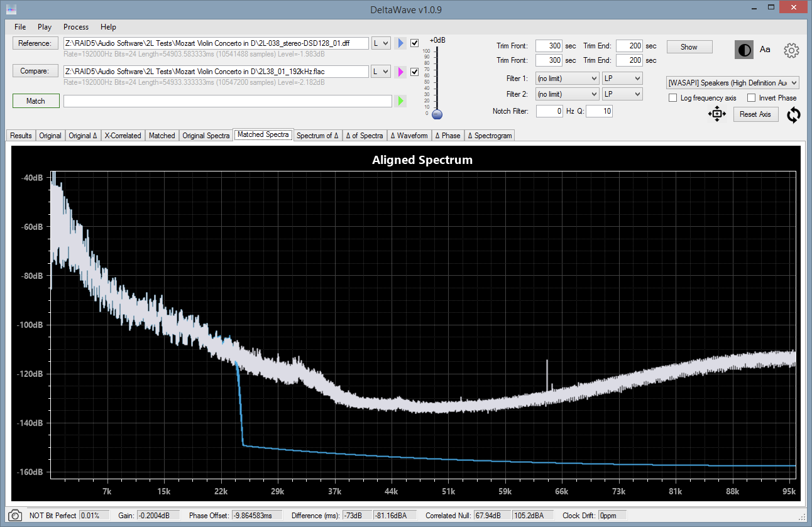Viewport: 812px width, 527px height.
Task: Play the matched result with the green arrow
Action: (x=400, y=101)
